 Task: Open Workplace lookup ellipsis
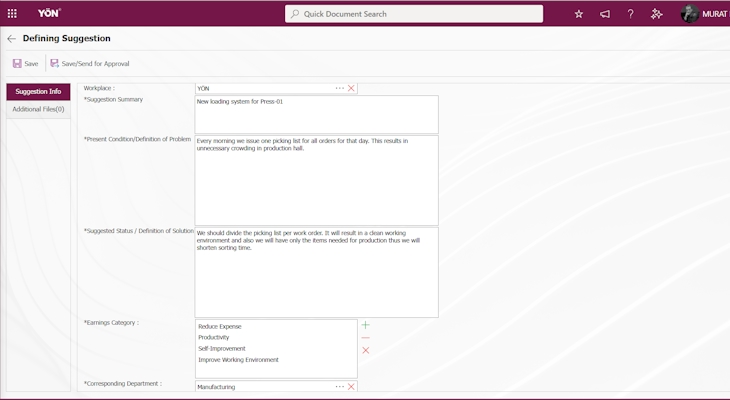click(339, 88)
